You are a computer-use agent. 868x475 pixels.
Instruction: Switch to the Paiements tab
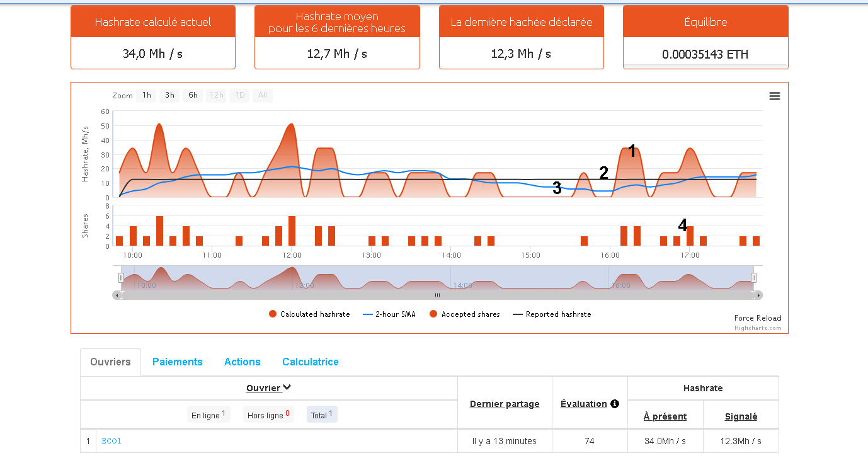178,362
